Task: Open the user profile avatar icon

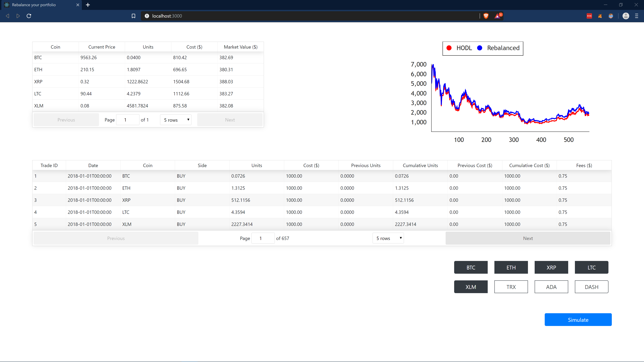Action: pyautogui.click(x=626, y=16)
